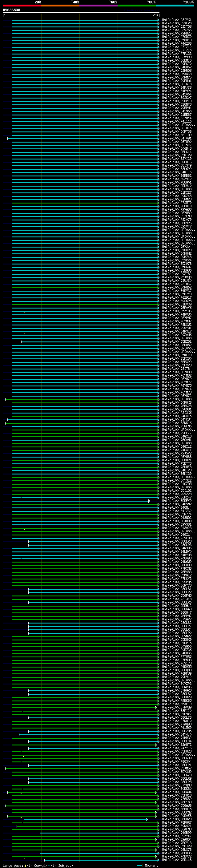This screenshot has height=868, width=197.
Task: Select the UniRef100_C1MXE7 label
Action: (x=176, y=193)
